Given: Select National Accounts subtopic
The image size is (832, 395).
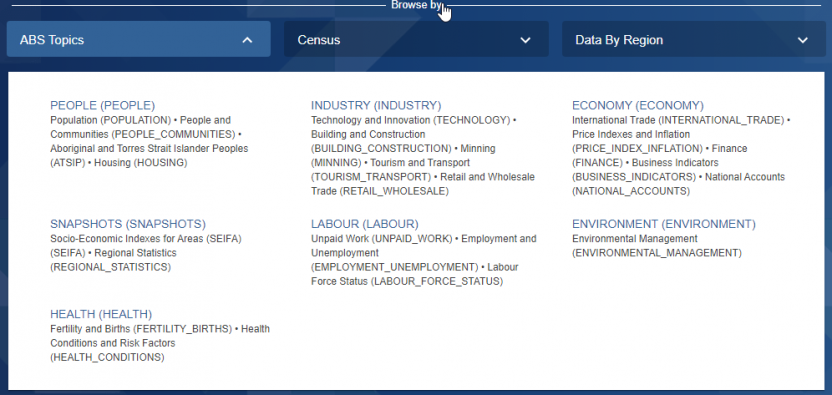Looking at the screenshot, I should (678, 184).
